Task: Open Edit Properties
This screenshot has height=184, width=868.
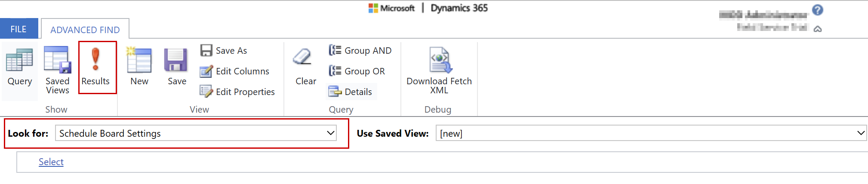Action: pos(237,92)
